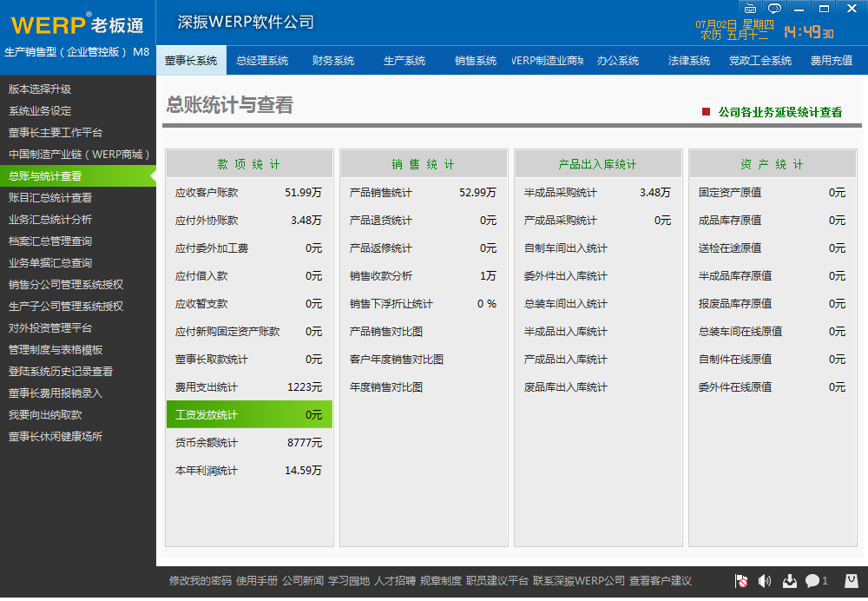This screenshot has width=868, height=601.
Task: Switch to 总经理系统 tab
Action: [x=262, y=61]
